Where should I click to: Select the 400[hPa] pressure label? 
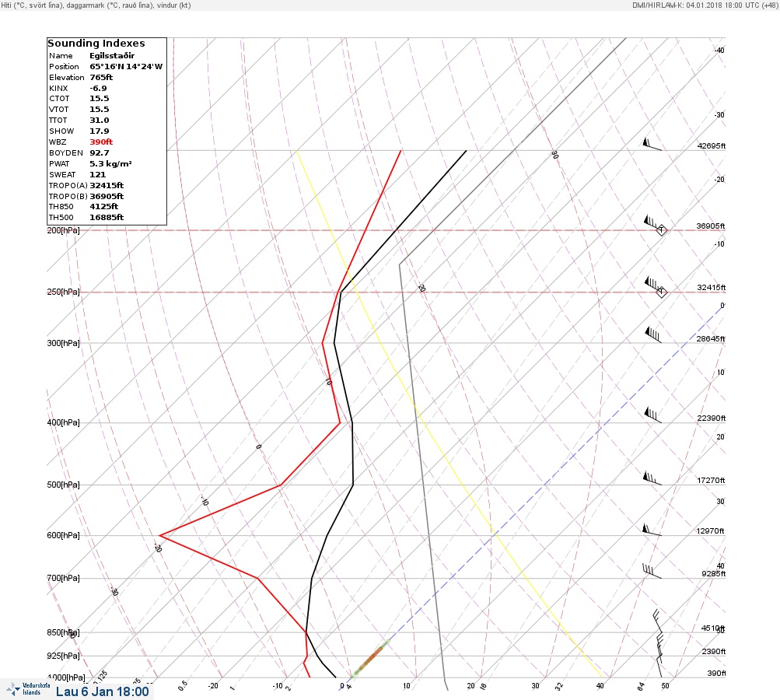pyautogui.click(x=63, y=423)
